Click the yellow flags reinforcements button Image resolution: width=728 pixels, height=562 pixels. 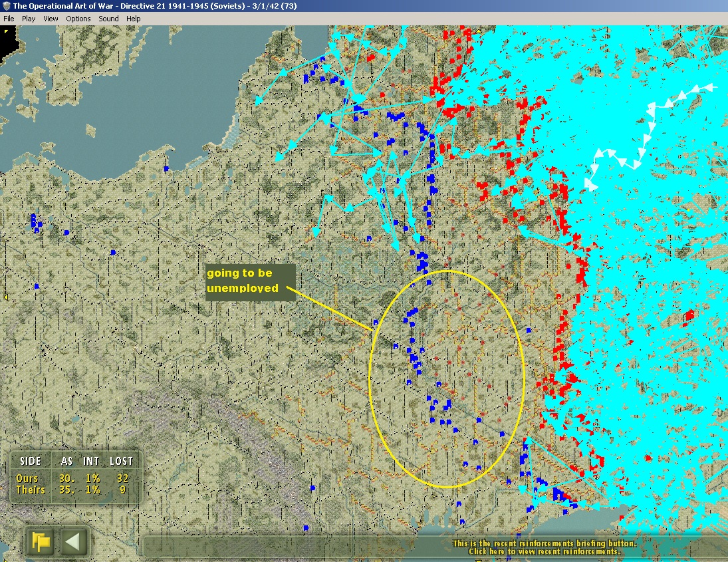coord(41,542)
